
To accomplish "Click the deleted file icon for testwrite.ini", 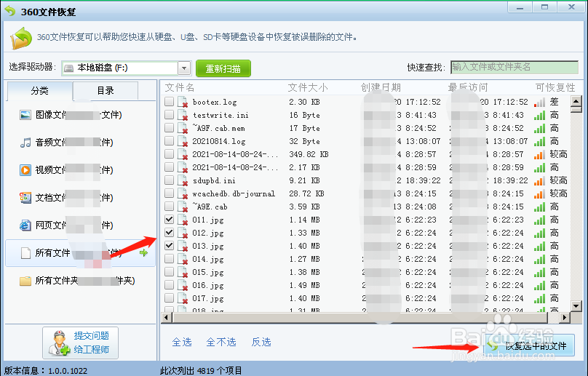I will (183, 115).
